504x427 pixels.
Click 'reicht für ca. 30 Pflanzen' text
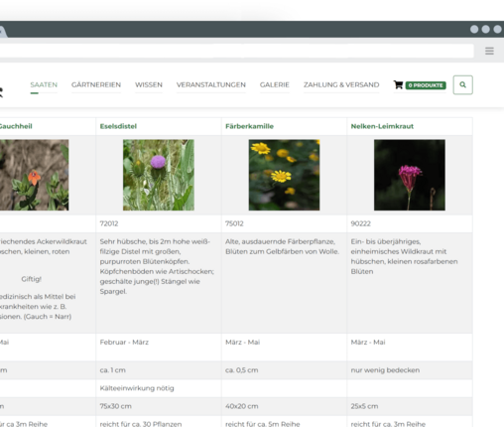(x=141, y=424)
